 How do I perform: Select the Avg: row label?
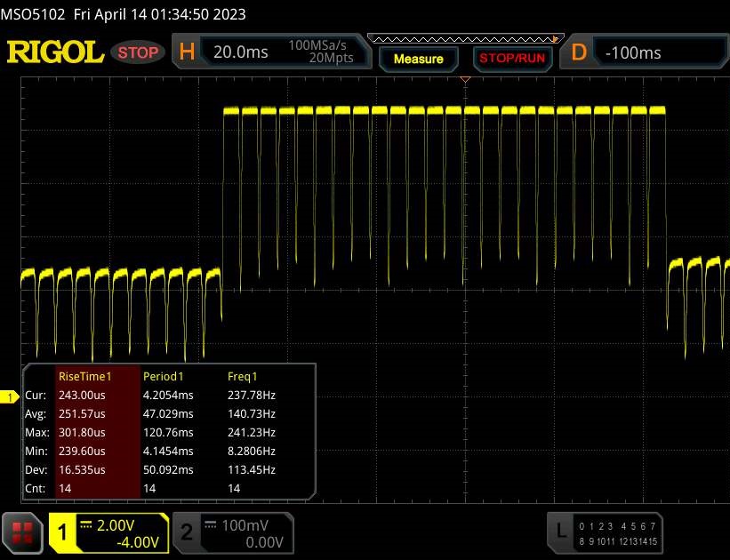(x=36, y=414)
